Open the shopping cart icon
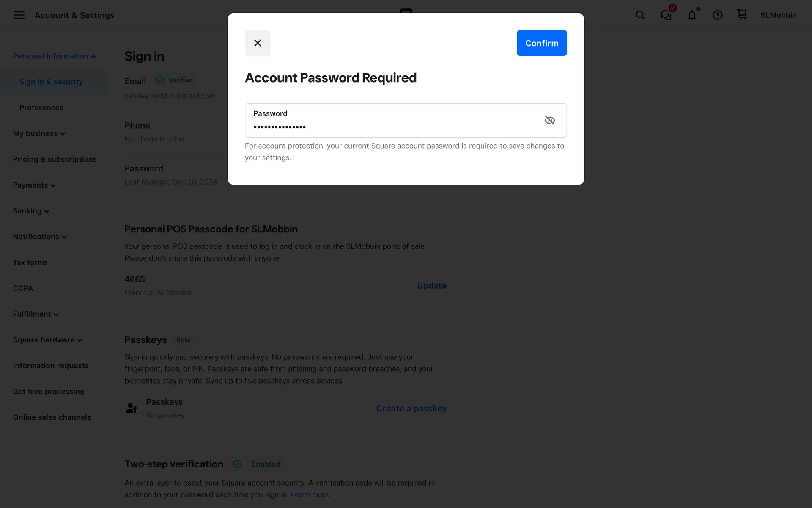Image resolution: width=812 pixels, height=508 pixels. [x=742, y=15]
